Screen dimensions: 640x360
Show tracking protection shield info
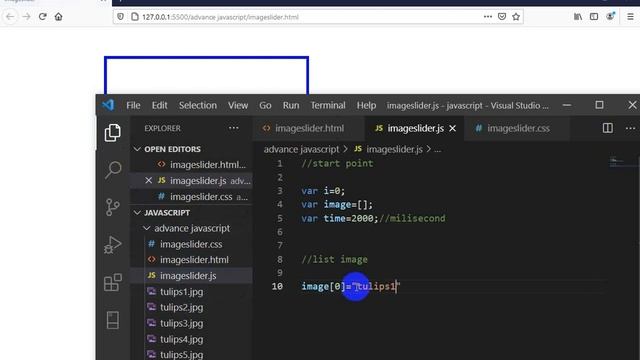point(120,17)
